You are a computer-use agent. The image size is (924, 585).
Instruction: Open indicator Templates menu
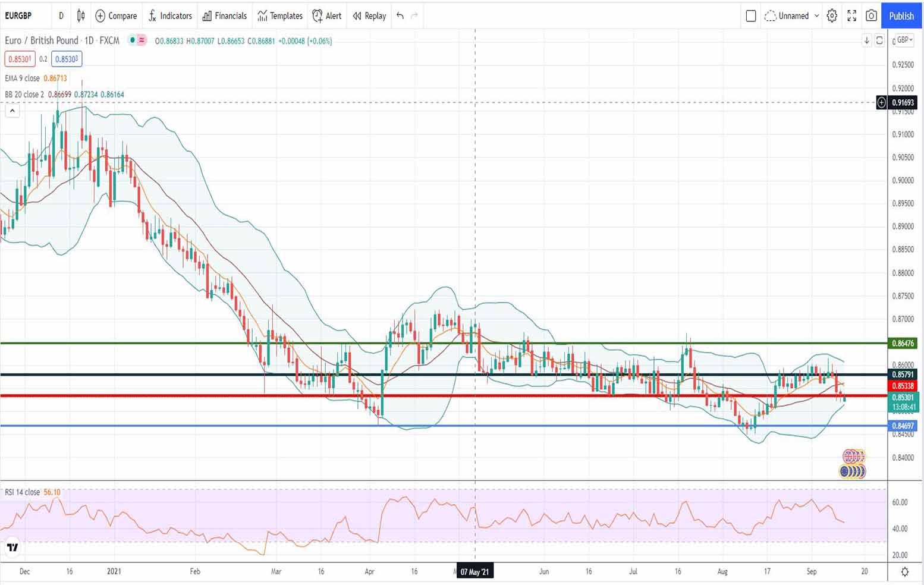(x=280, y=16)
